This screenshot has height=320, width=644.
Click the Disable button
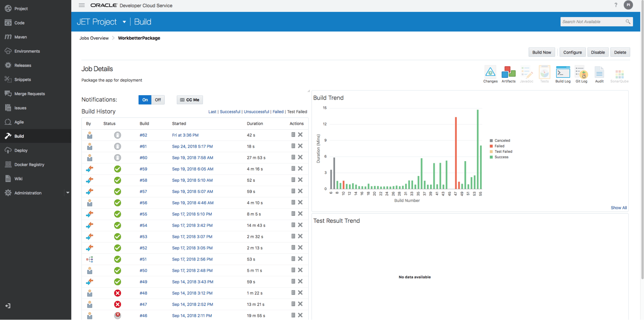tap(598, 52)
